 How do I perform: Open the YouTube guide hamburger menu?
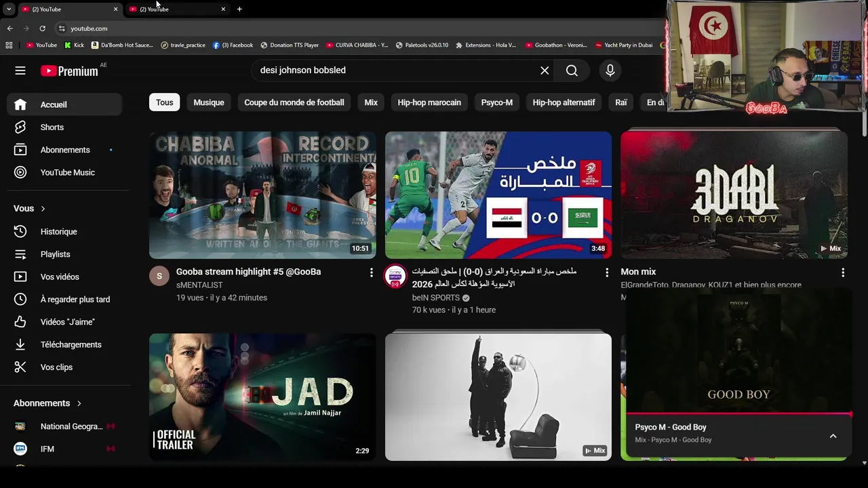click(20, 70)
